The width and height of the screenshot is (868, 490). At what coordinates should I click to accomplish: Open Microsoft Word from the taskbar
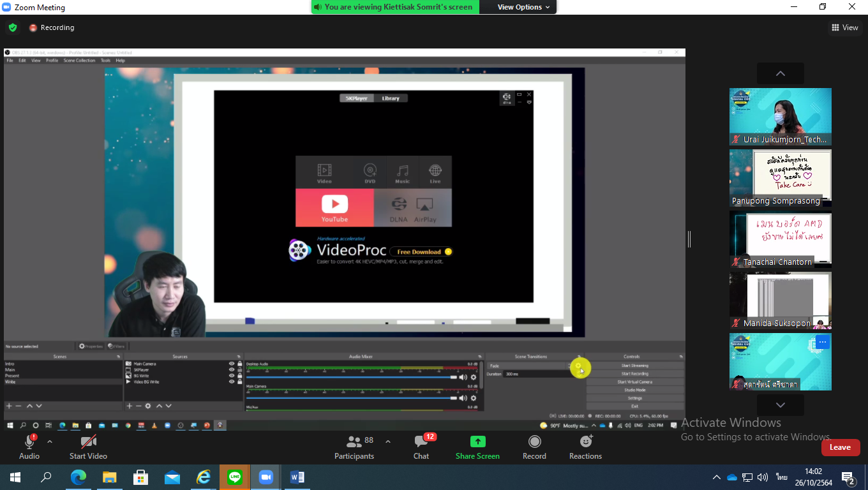[x=297, y=477]
